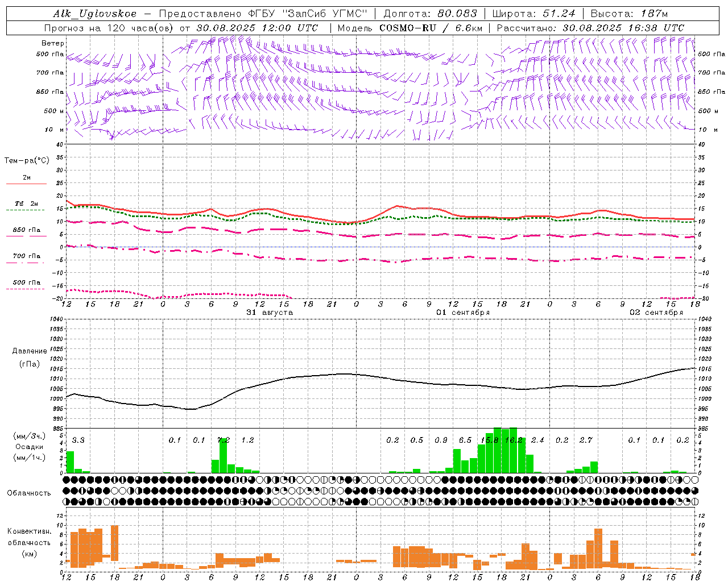Click the forecast start 30.08.2025 12:00 UTC

257,28
